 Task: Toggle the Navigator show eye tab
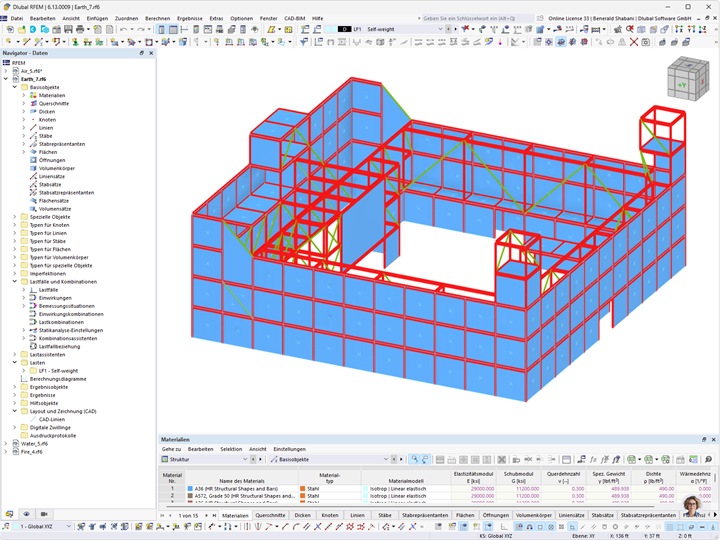(x=27, y=514)
